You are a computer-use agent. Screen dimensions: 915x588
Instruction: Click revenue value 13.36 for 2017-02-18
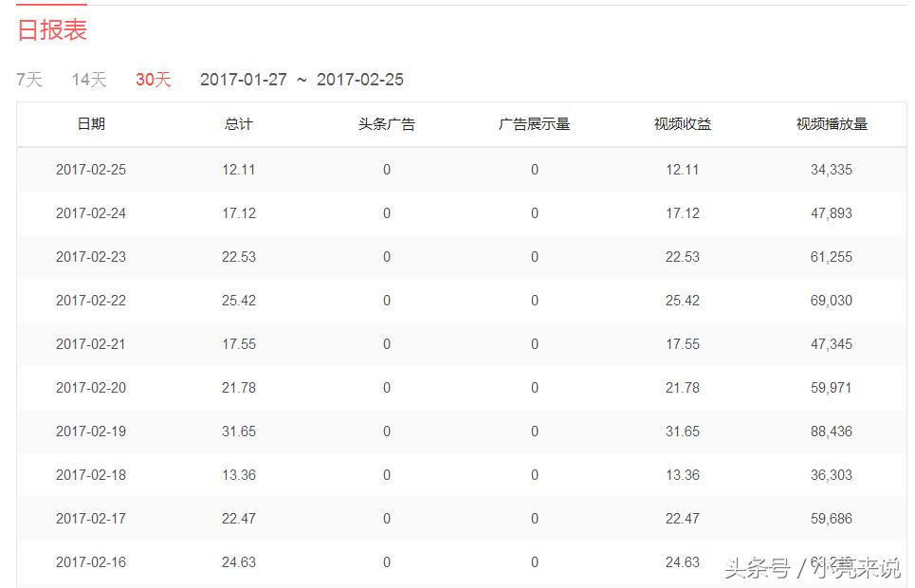point(684,474)
